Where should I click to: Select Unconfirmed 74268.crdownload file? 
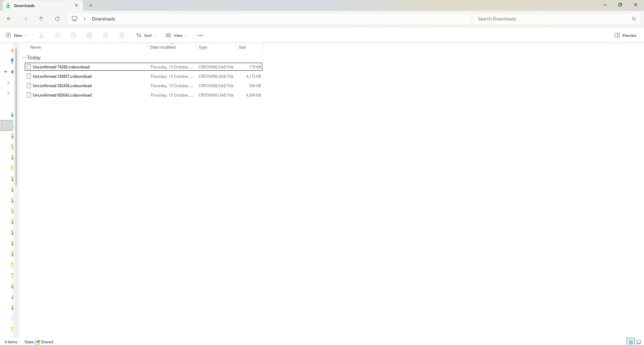pos(144,67)
